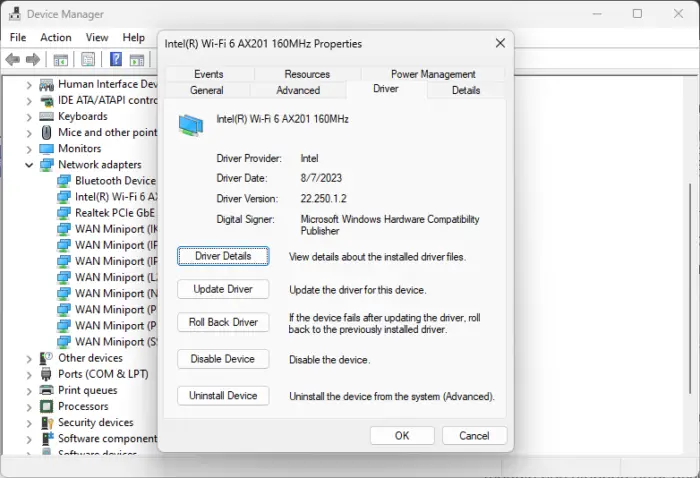Expand the Ports (COM & LPT) node
Image resolution: width=700 pixels, height=478 pixels.
(x=29, y=374)
